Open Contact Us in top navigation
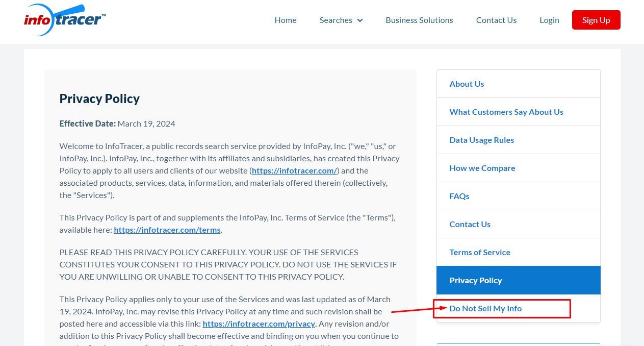The image size is (644, 346). pos(496,20)
